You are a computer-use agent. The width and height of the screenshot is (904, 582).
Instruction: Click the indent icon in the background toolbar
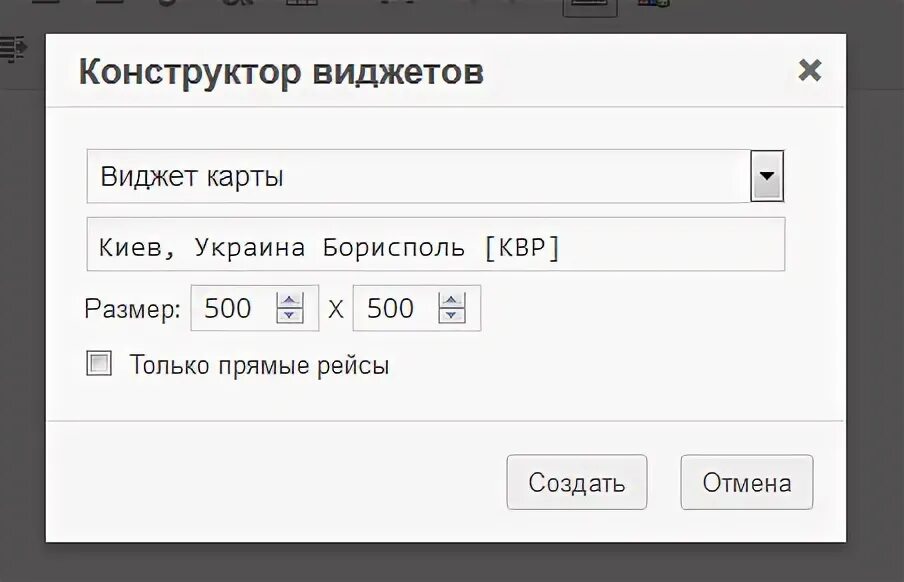[x=14, y=48]
